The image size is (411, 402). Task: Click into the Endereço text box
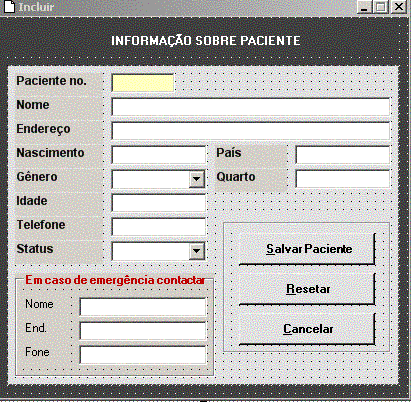click(x=251, y=131)
